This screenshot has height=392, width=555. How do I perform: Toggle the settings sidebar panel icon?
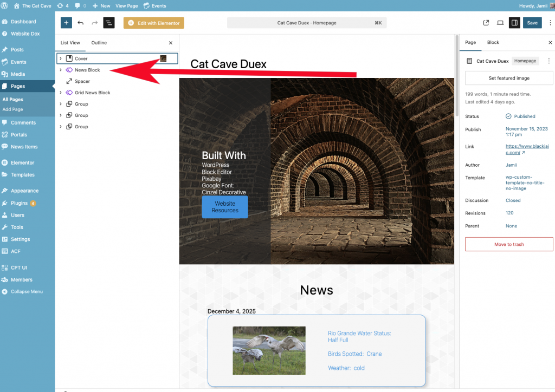click(x=514, y=23)
